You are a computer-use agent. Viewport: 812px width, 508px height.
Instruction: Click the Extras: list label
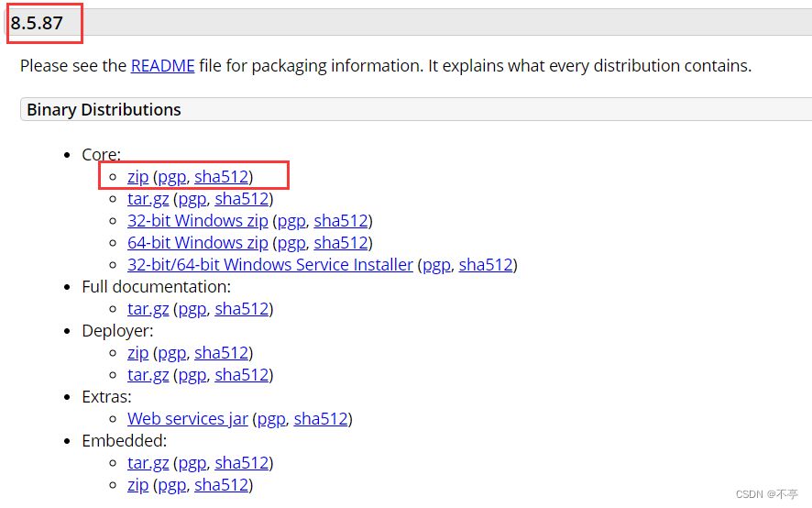click(106, 397)
